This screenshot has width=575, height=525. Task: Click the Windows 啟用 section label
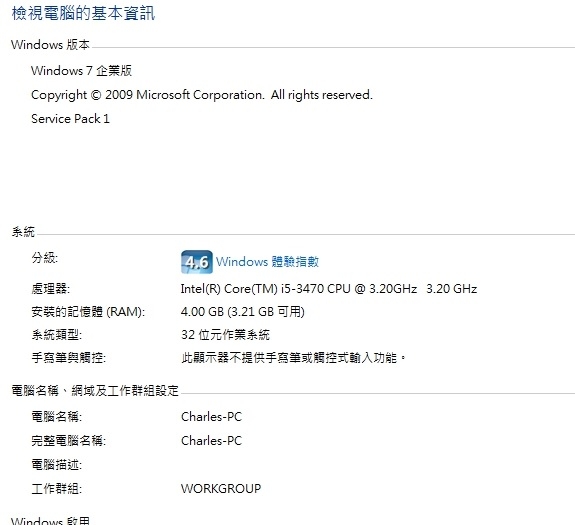pos(50,521)
